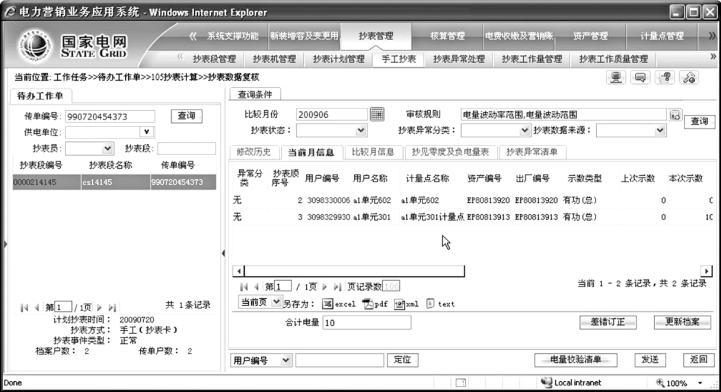Open calendar picker next to 比较月份

point(377,114)
